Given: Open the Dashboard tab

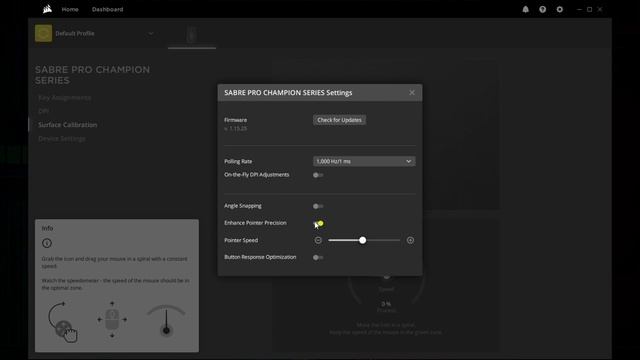Looking at the screenshot, I should [107, 9].
